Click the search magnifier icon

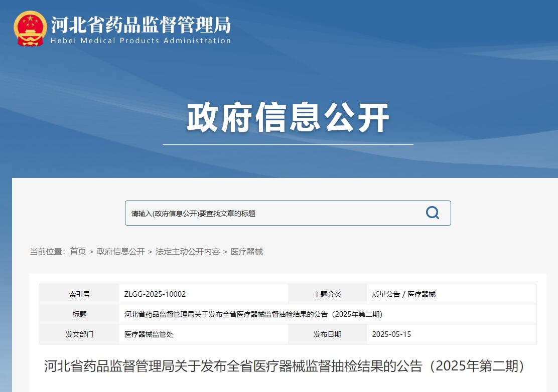(x=432, y=213)
